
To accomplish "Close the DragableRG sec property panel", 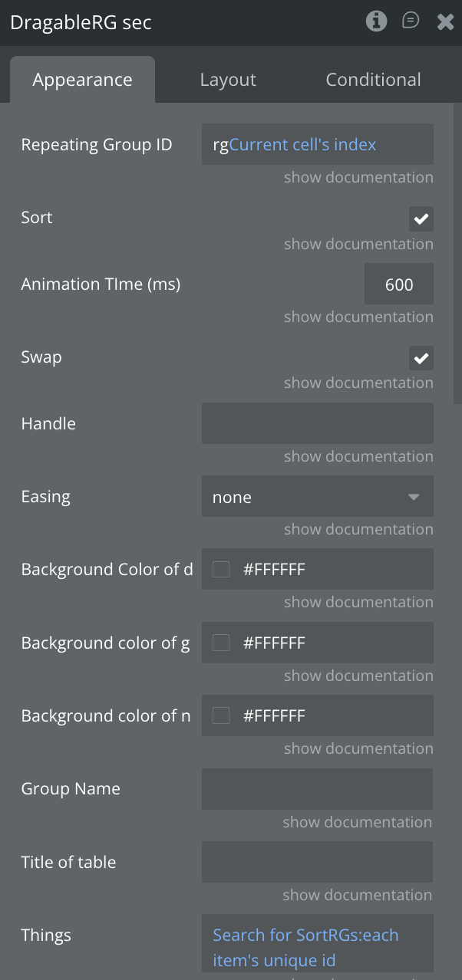I will pos(446,21).
